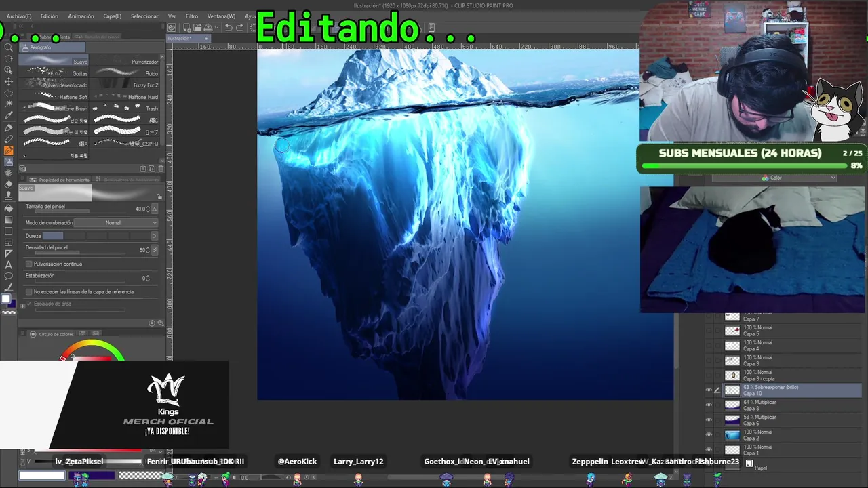Select the Pencil tool

9,139
